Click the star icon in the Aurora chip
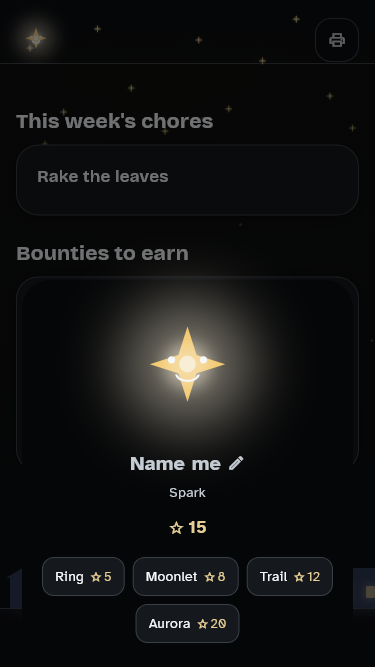The width and height of the screenshot is (375, 667). click(x=203, y=624)
